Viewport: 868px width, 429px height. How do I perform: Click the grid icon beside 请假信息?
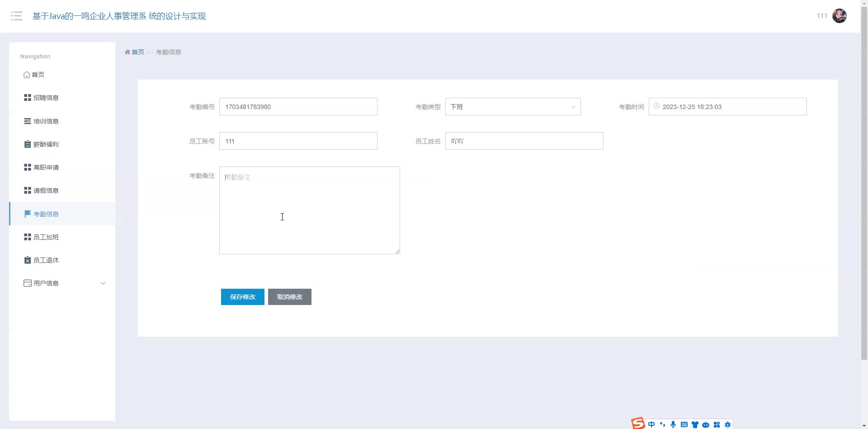28,191
